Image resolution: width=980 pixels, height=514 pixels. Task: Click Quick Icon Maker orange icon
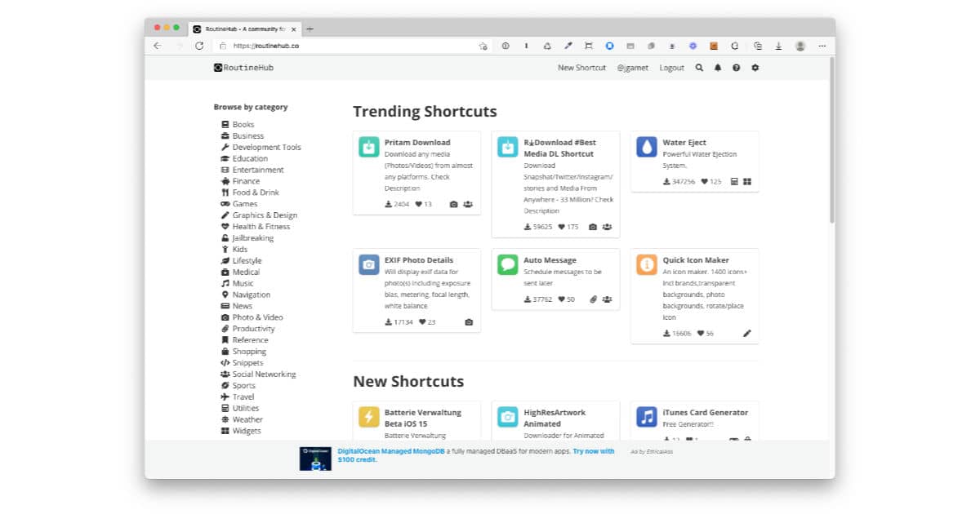pos(647,264)
